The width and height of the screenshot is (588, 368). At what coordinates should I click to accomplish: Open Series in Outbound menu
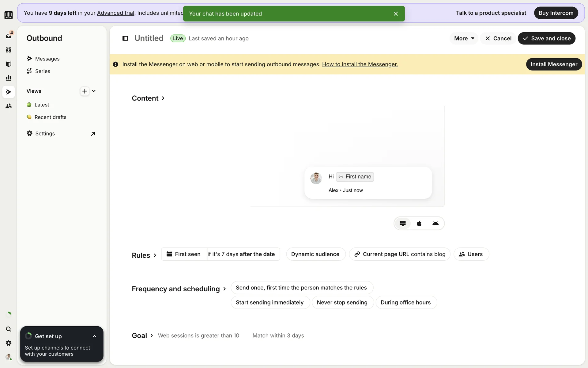point(43,71)
